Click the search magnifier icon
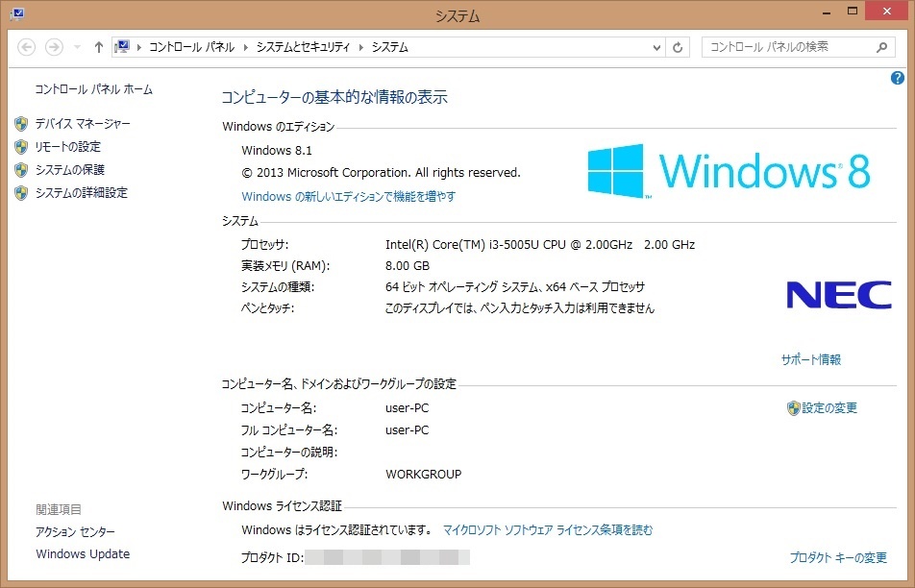 (881, 47)
